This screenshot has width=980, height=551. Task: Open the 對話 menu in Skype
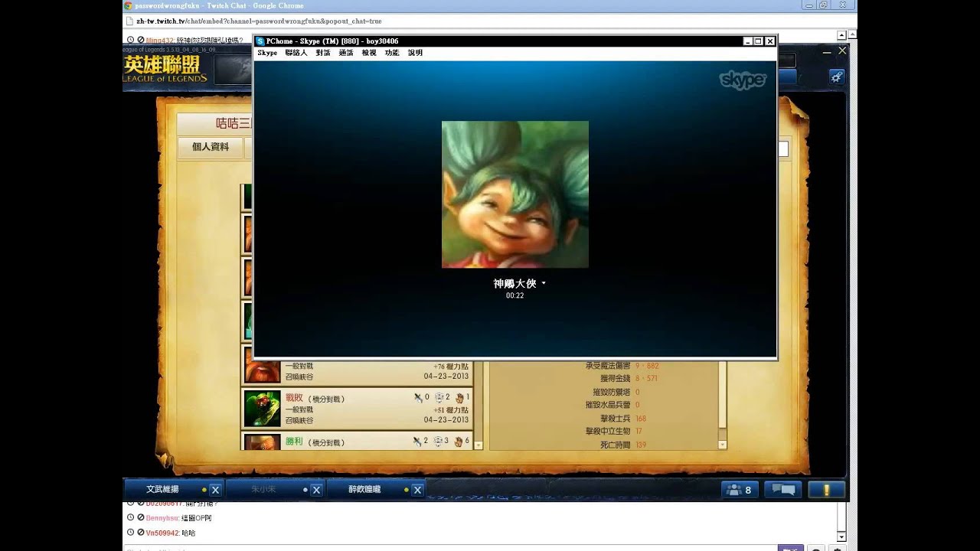click(323, 53)
